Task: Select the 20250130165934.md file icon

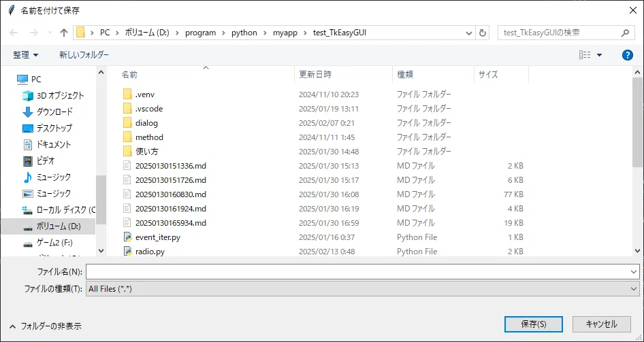Action: 128,222
